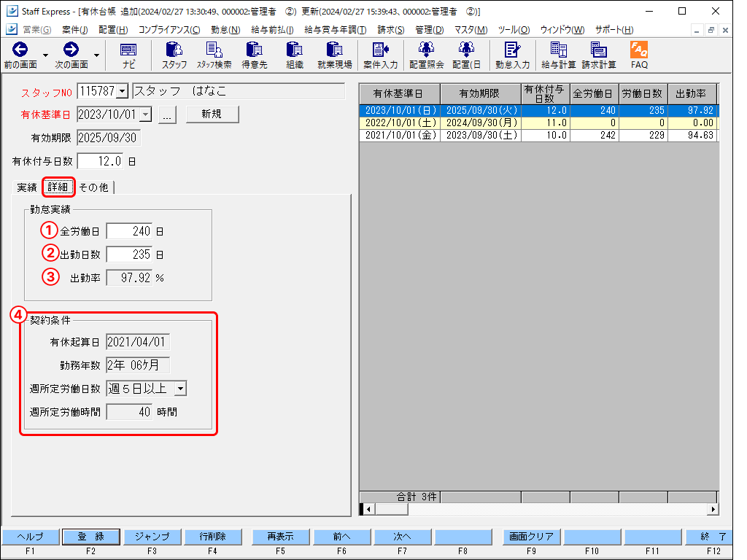This screenshot has width=747, height=560.
Task: Expand the 前の画面 history dropdown arrow
Action: pyautogui.click(x=45, y=55)
